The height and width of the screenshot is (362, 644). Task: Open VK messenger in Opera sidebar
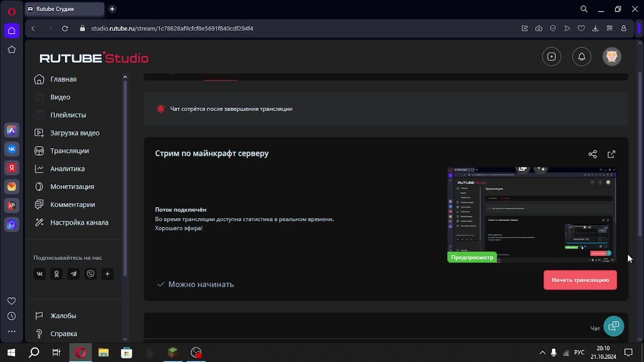click(x=12, y=149)
